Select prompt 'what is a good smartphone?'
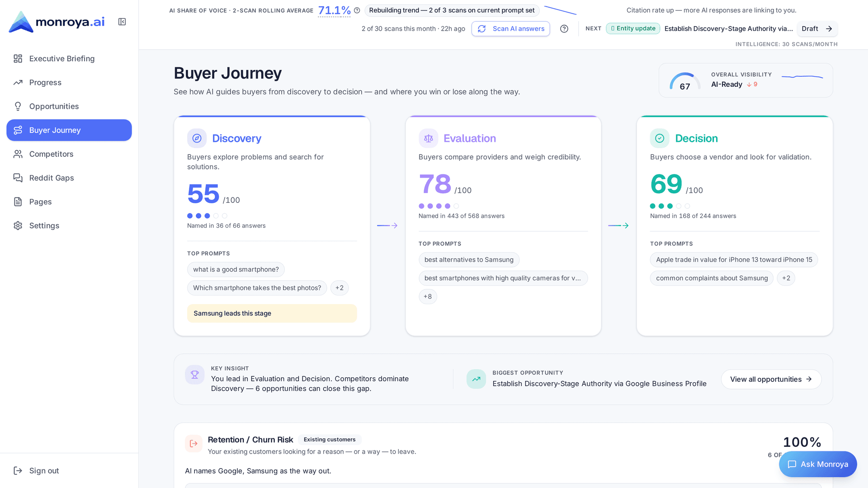The width and height of the screenshot is (868, 488). [x=236, y=269]
